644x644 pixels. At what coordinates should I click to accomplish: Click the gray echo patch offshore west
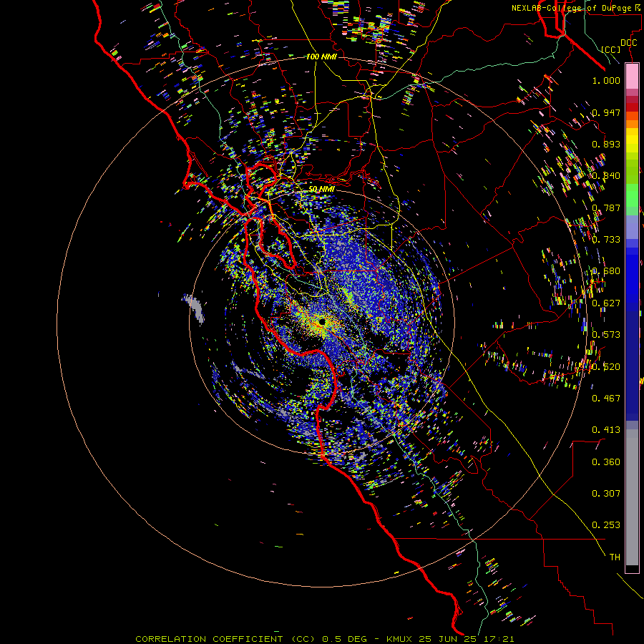coord(194,308)
